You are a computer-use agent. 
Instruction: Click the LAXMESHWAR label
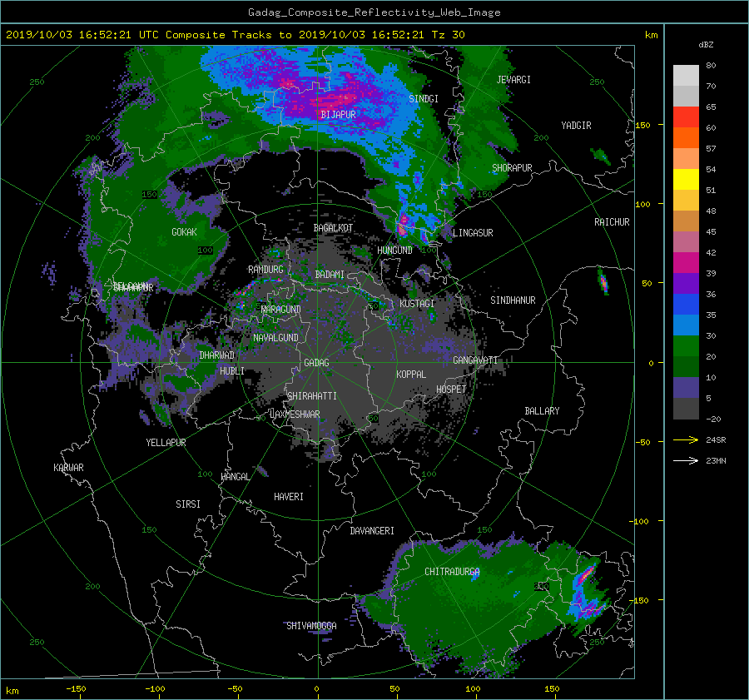[295, 415]
